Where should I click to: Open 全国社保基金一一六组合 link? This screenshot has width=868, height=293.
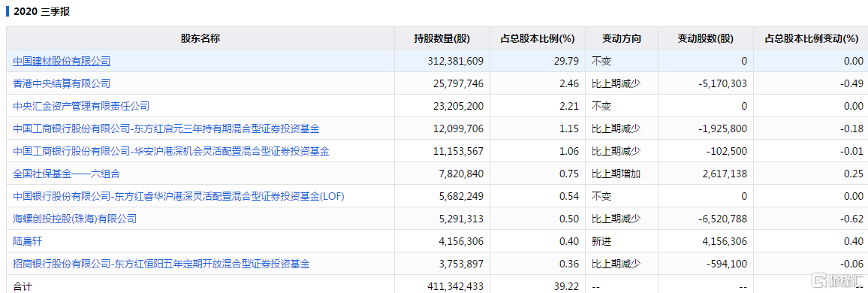pos(66,174)
